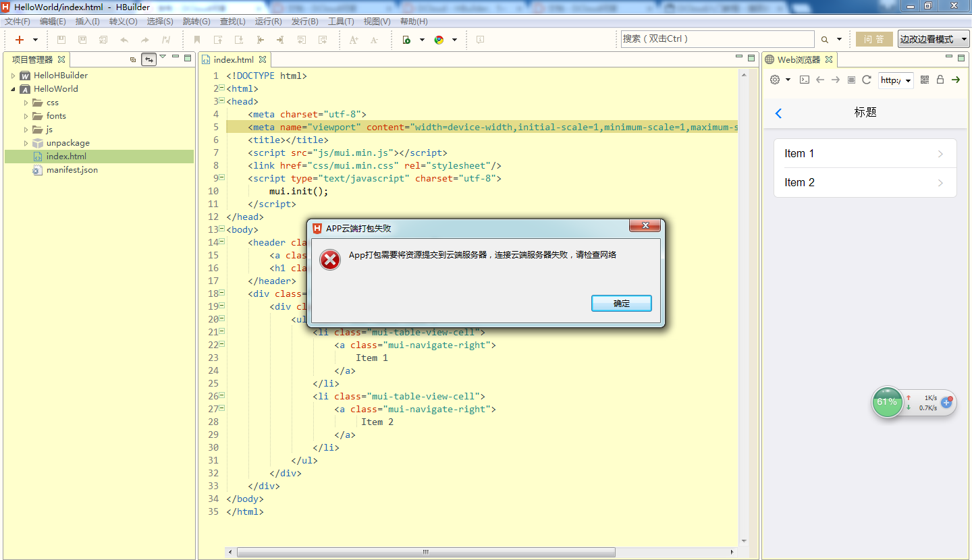The image size is (972, 560).
Task: Open the Run icon dropdown arrow
Action: click(x=422, y=40)
